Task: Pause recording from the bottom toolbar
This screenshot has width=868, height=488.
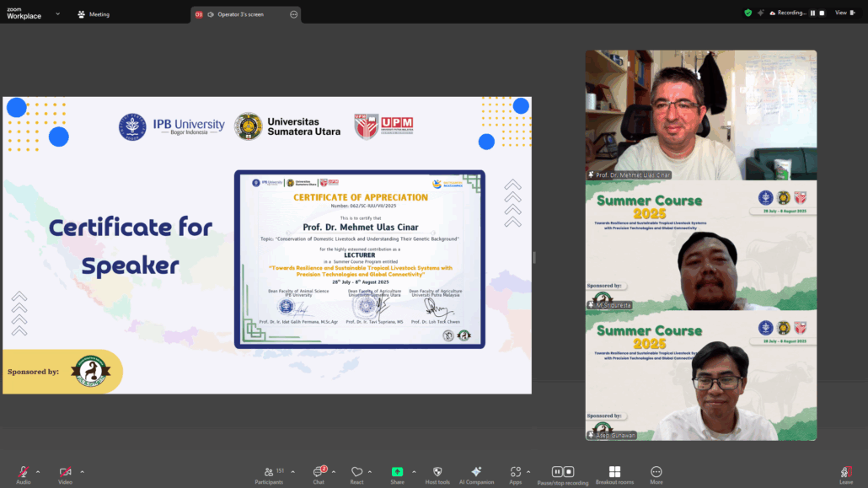Action: pos(557,472)
